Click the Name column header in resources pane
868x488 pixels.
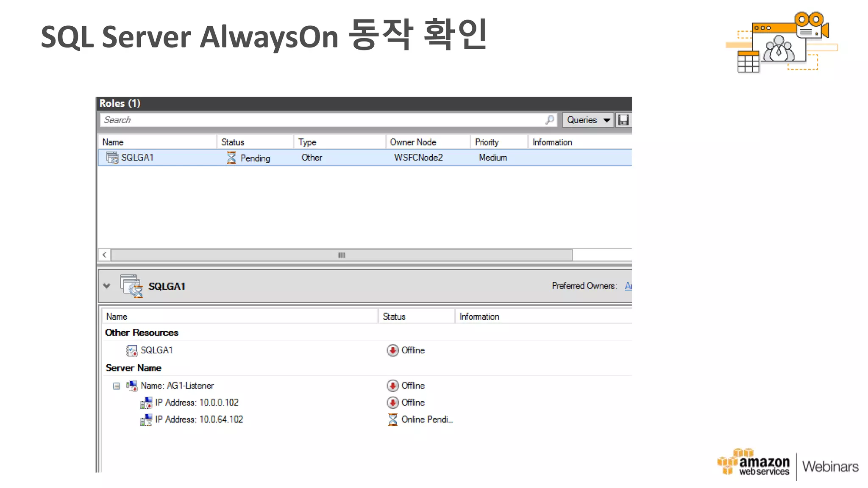tap(240, 316)
